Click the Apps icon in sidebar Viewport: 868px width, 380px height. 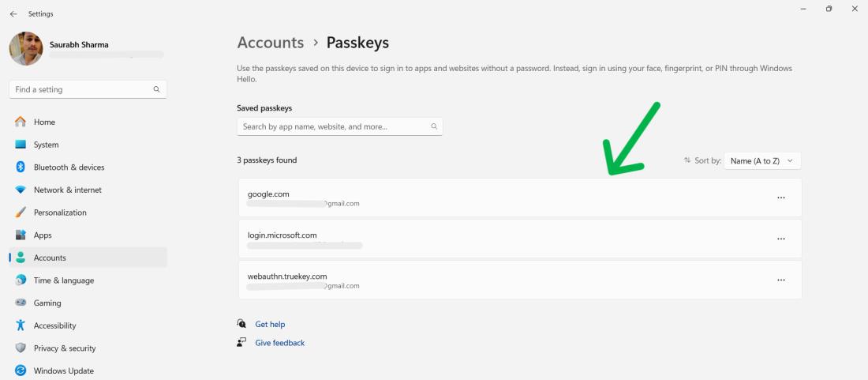tap(21, 235)
